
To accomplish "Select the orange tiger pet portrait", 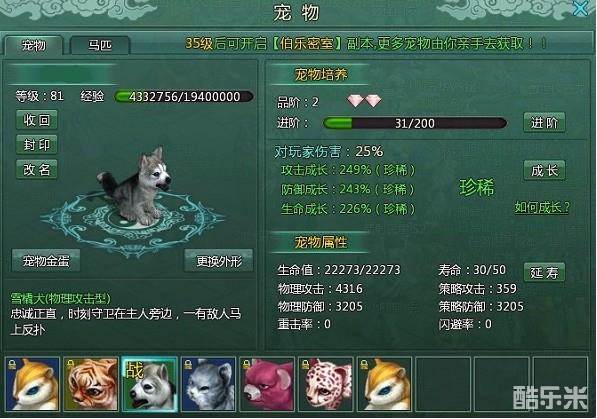I will 91,384.
